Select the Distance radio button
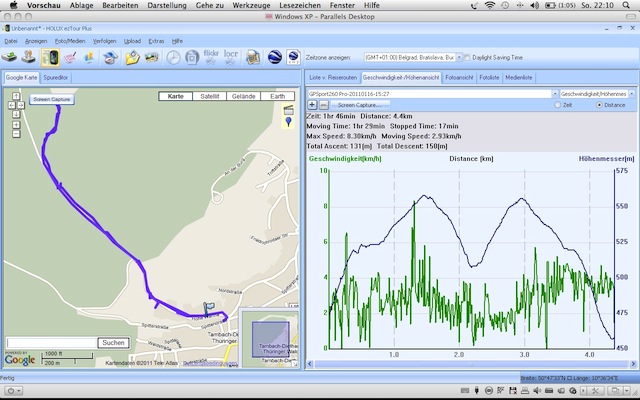Screen dimensions: 640x400 tap(599, 104)
